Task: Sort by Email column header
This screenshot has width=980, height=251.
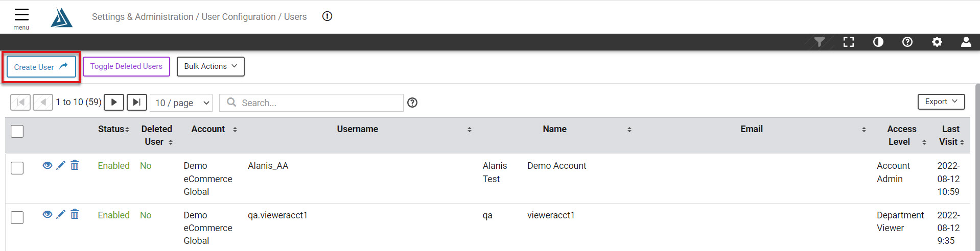Action: coord(752,129)
